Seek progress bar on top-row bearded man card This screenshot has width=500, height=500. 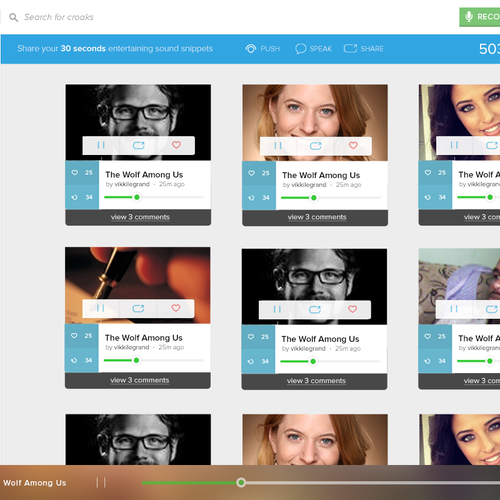tap(154, 197)
